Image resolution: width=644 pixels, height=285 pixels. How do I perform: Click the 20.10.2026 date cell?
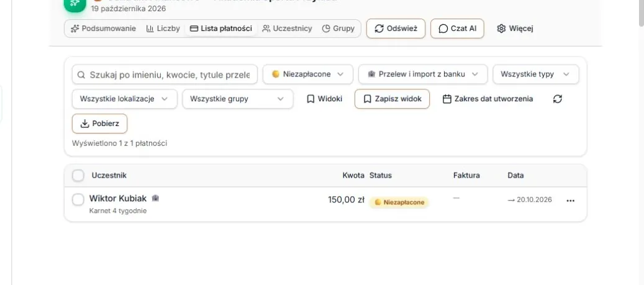coord(530,200)
